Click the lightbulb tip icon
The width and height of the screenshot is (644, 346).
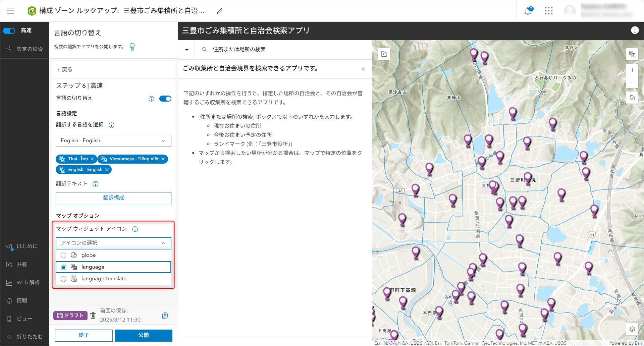[x=132, y=47]
